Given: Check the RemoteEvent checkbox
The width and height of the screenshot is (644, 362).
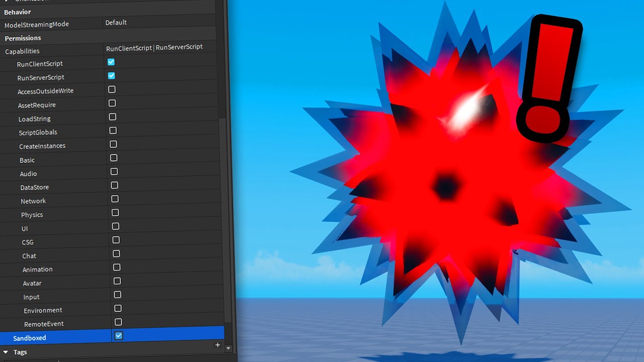Looking at the screenshot, I should (118, 322).
